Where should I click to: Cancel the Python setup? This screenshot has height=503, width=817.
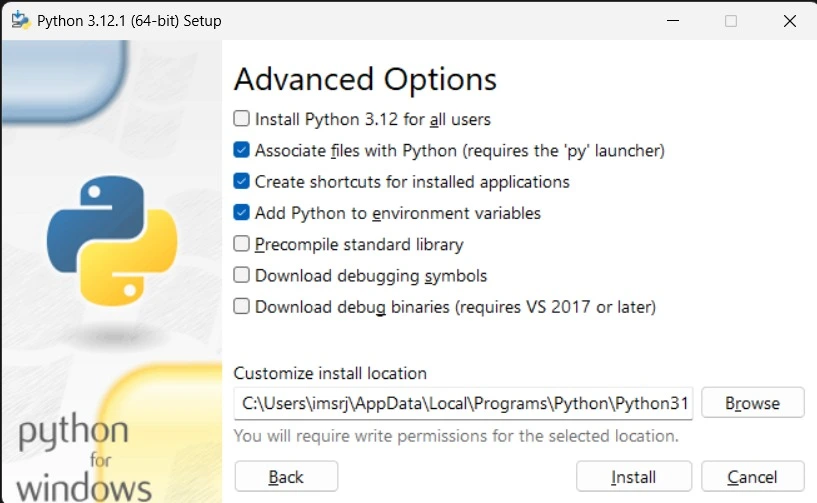(x=752, y=476)
